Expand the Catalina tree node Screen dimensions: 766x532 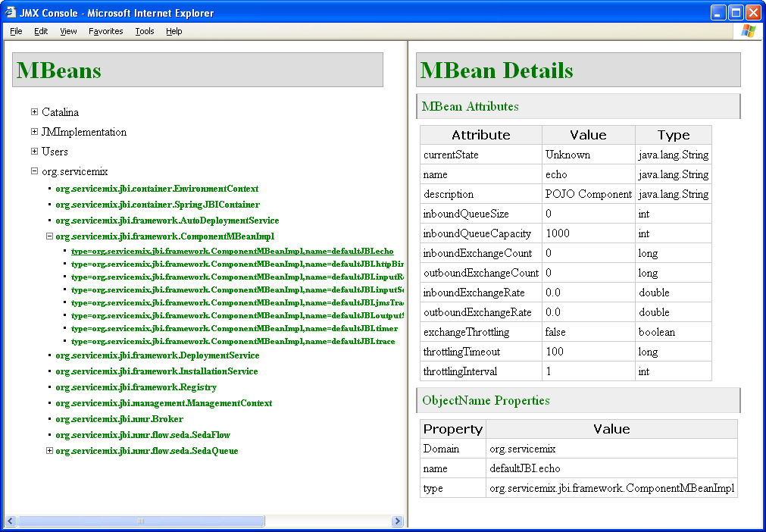pos(34,112)
